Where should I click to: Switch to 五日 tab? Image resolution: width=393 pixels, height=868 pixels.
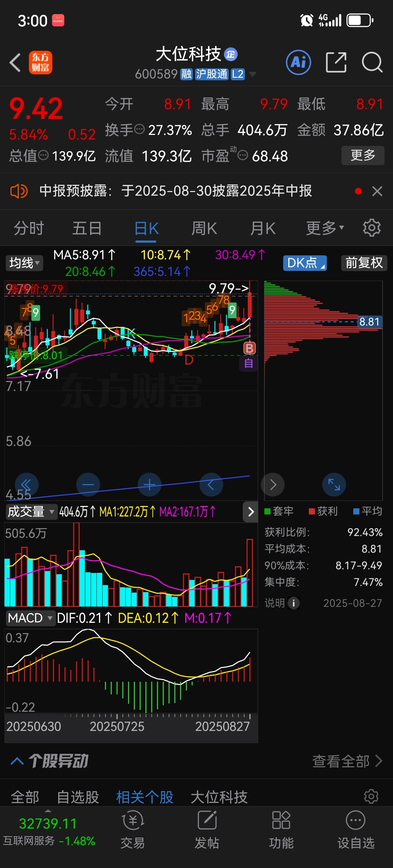click(x=87, y=228)
